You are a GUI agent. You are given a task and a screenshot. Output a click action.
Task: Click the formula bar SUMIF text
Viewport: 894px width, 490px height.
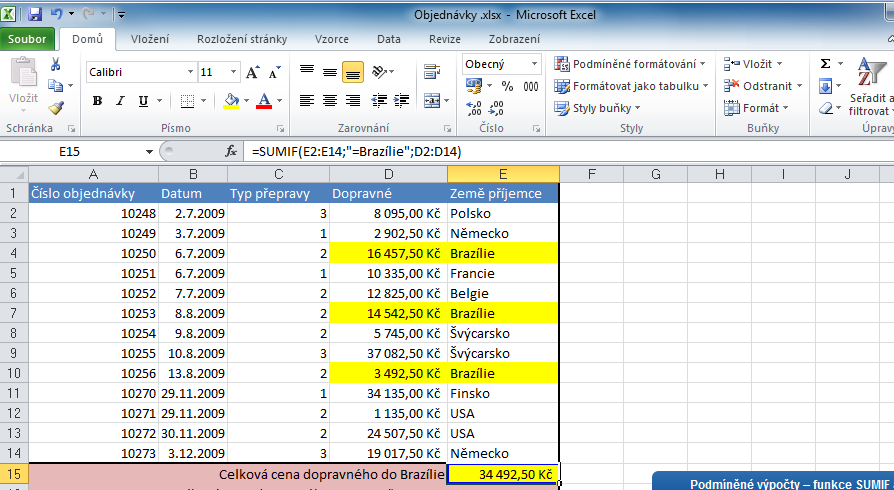356,152
